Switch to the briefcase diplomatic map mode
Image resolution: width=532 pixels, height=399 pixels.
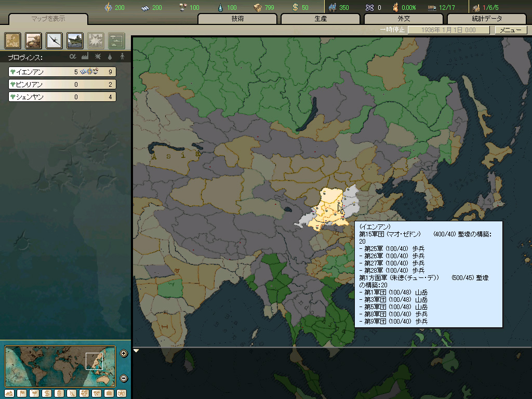click(x=109, y=394)
